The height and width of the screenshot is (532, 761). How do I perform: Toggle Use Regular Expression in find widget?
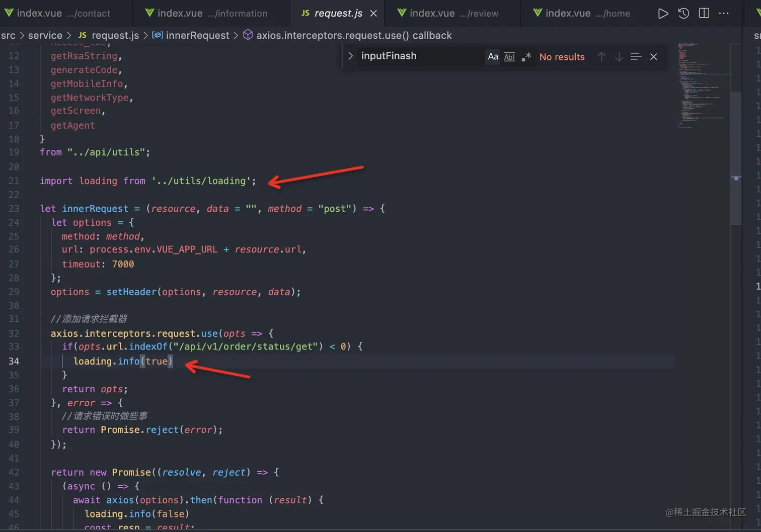(526, 57)
